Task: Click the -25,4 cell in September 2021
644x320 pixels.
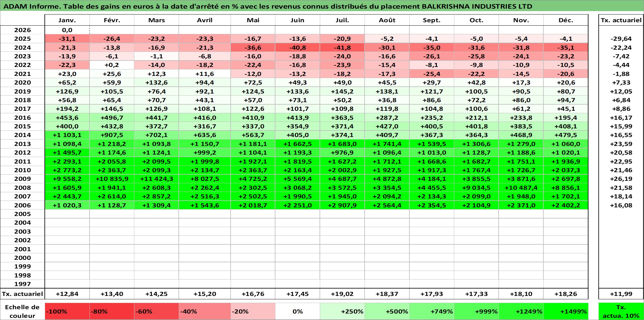Action: click(432, 74)
